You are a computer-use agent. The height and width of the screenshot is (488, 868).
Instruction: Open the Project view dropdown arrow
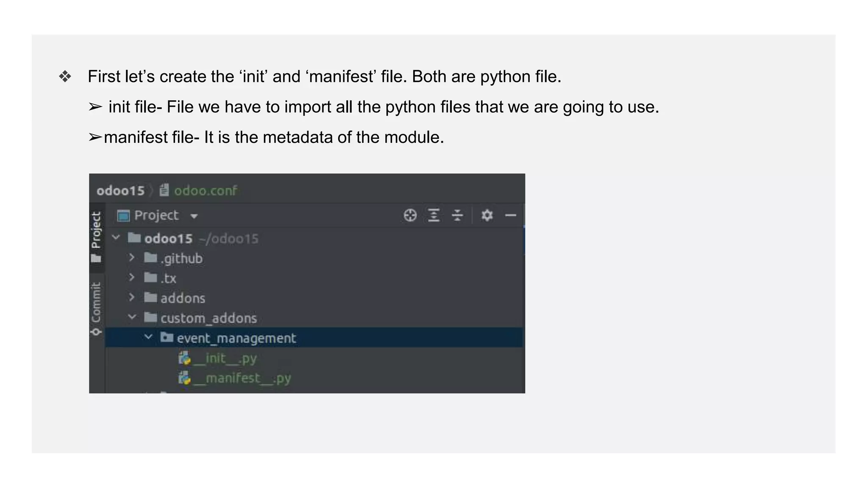[194, 216]
